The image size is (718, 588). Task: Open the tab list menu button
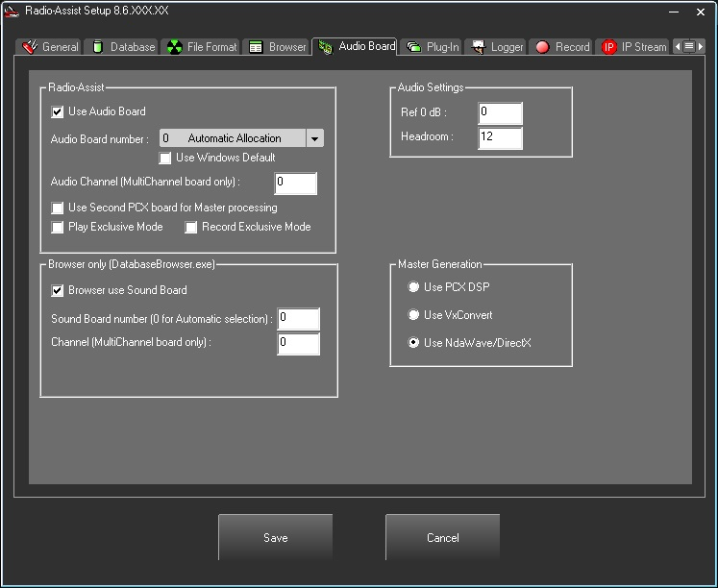(x=689, y=46)
